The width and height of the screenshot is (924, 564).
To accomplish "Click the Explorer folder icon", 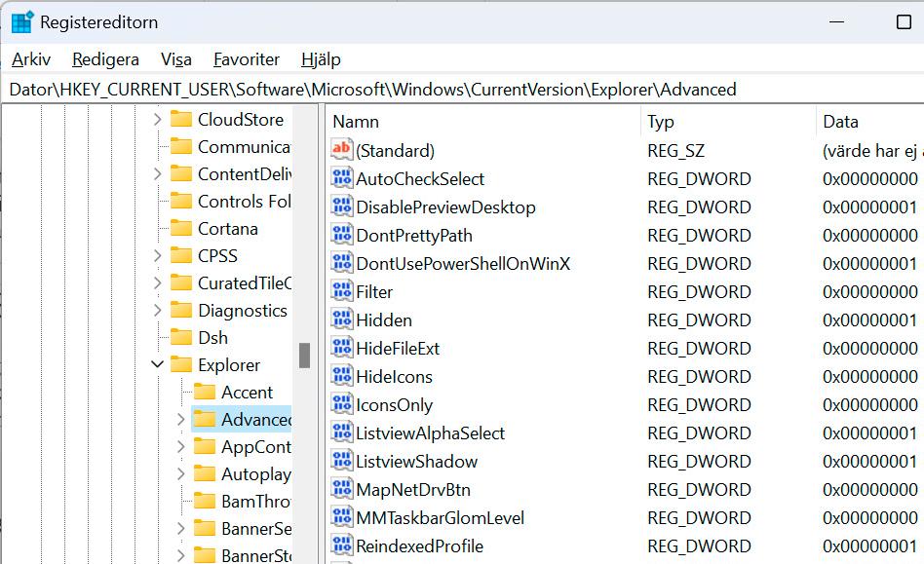I will pos(181,364).
